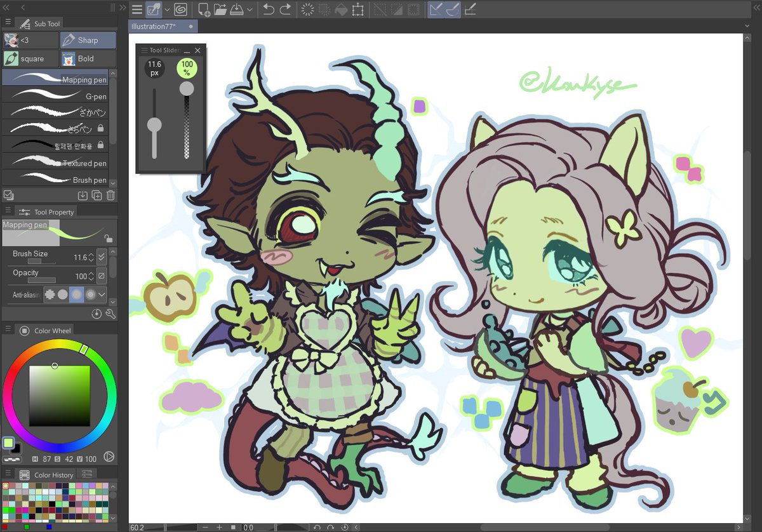The width and height of the screenshot is (762, 532).
Task: Toggle Brush Size dynamics button
Action: tap(101, 257)
